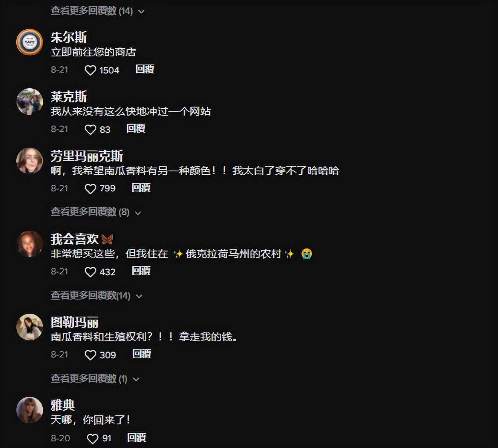Like the comment with 432 likes
The height and width of the screenshot is (448, 498).
point(90,272)
